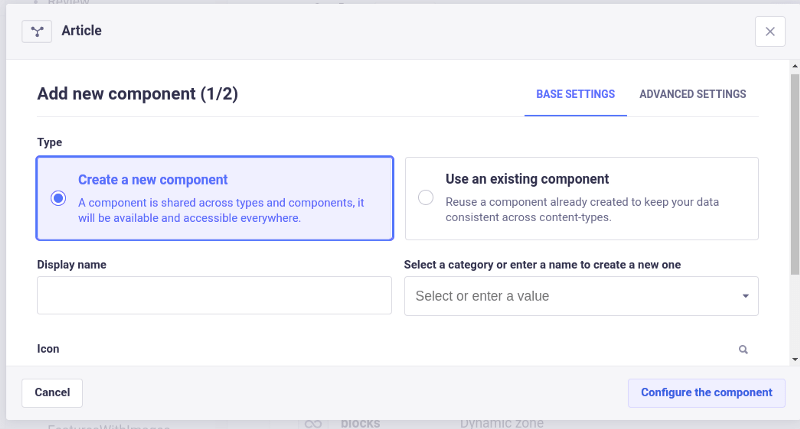Click the Icon section label
The height and width of the screenshot is (429, 800).
click(x=48, y=349)
